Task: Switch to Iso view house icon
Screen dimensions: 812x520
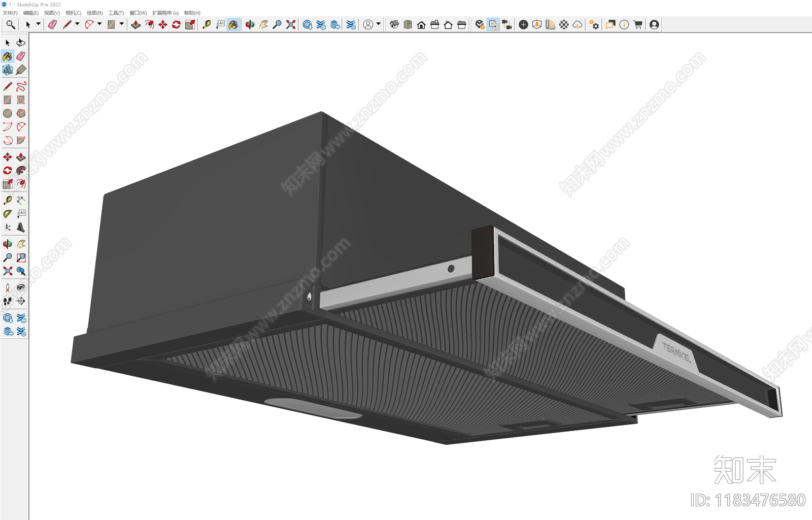Action: 394,24
